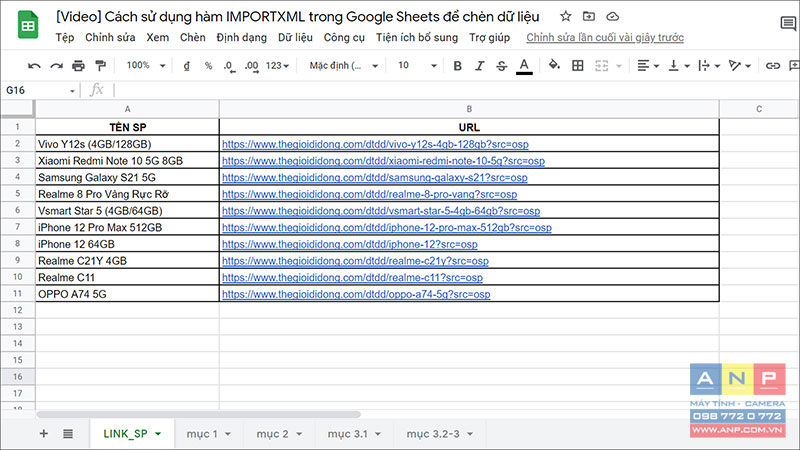Open the zoom 100% dropdown
This screenshot has width=800, height=450.
pyautogui.click(x=146, y=65)
